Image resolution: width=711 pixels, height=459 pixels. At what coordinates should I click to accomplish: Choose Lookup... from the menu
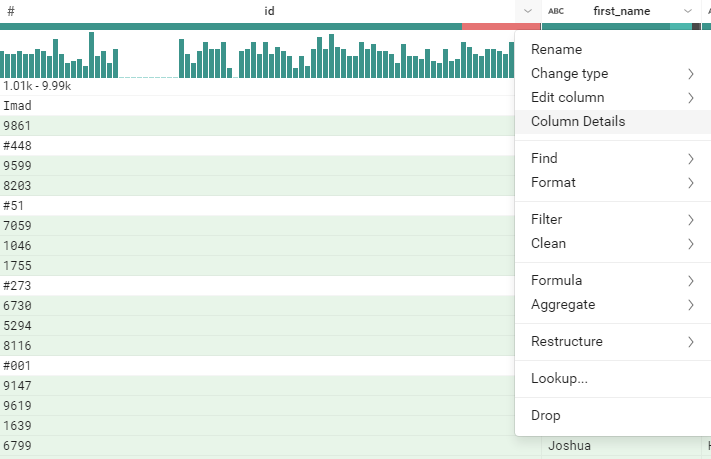coord(559,378)
